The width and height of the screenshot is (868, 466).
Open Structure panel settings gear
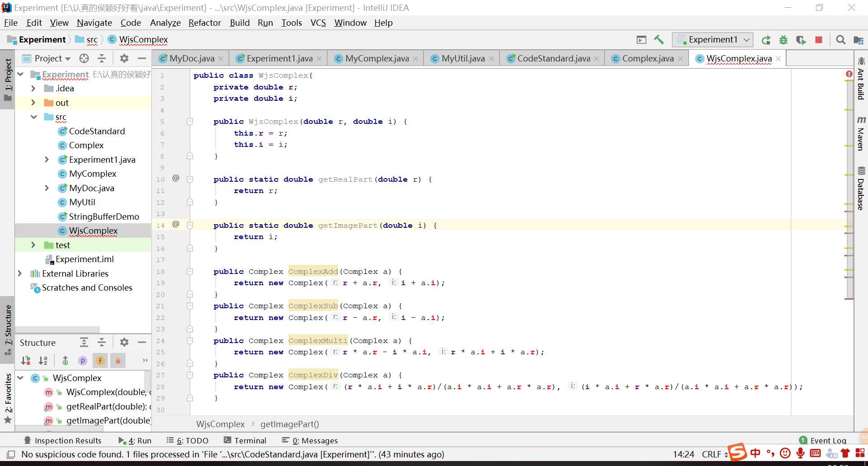[124, 342]
